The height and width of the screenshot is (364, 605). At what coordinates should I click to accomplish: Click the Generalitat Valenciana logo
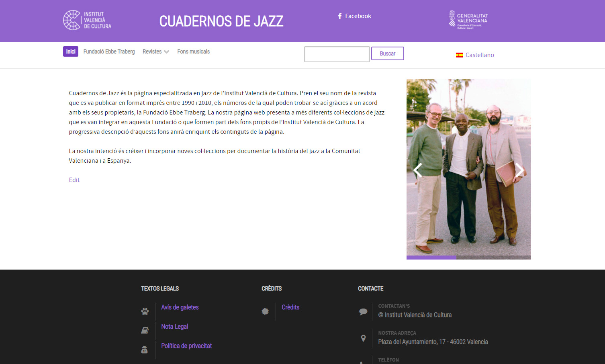coord(468,20)
